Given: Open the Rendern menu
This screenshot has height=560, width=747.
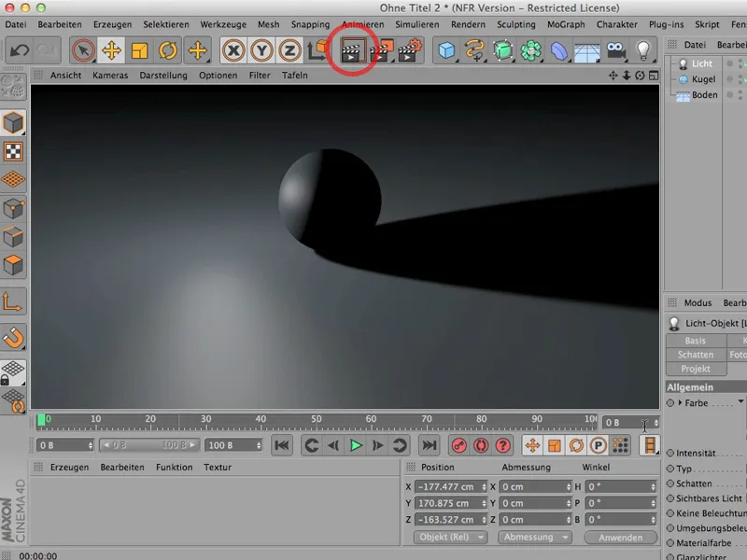Looking at the screenshot, I should click(468, 24).
